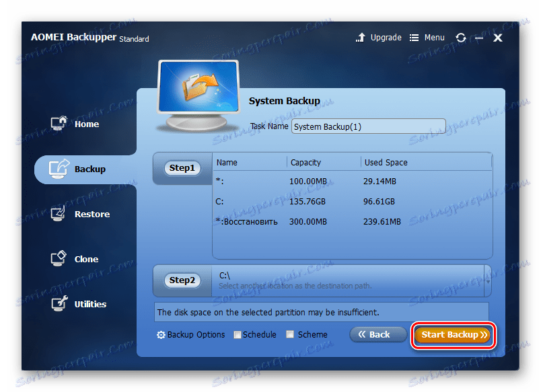Image resolution: width=541 pixels, height=392 pixels.
Task: Enable the Schedule checkbox
Action: (238, 335)
